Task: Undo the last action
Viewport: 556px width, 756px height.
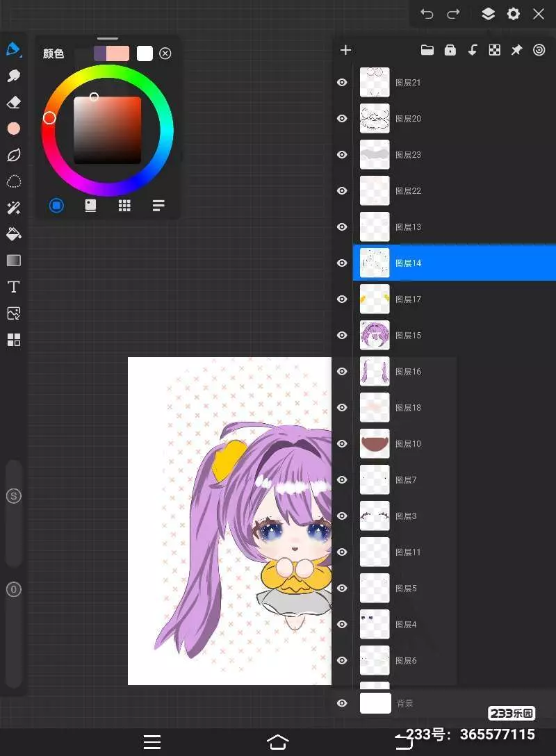Action: pos(427,13)
